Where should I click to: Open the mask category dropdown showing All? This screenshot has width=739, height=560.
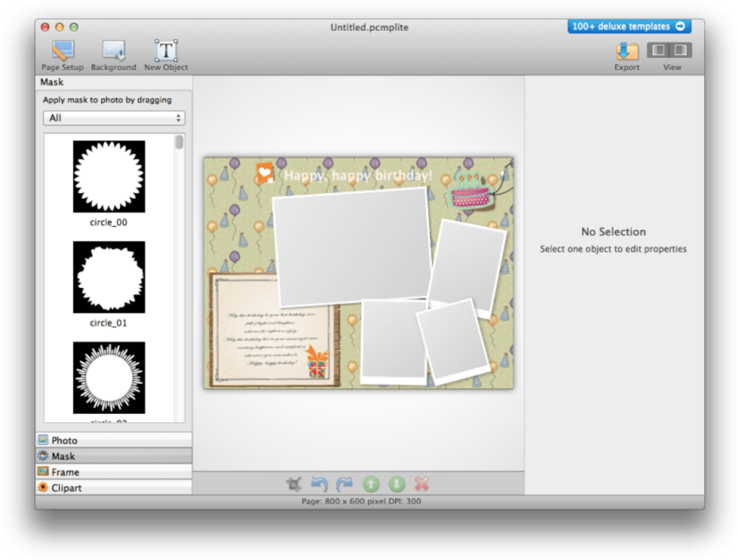(113, 118)
